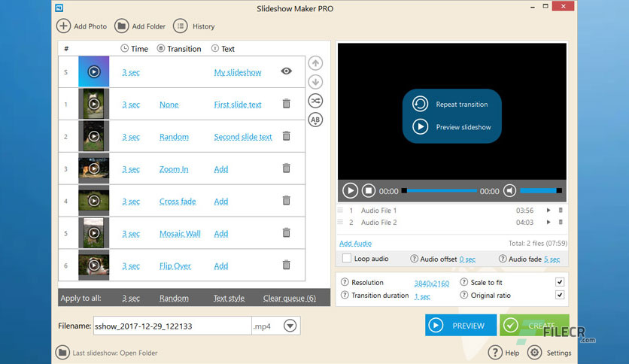Click the Transition column header
Viewport: 629px width, 364px height.
tap(179, 48)
